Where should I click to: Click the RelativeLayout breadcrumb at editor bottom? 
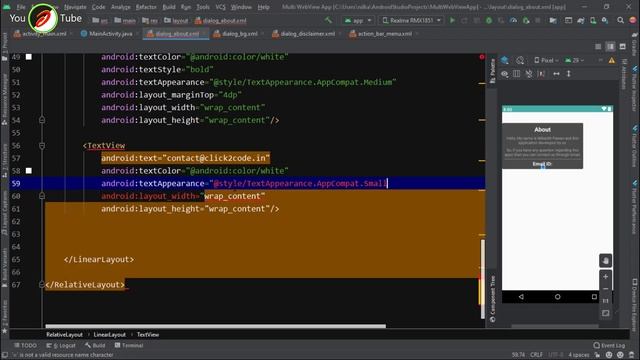pos(64,335)
